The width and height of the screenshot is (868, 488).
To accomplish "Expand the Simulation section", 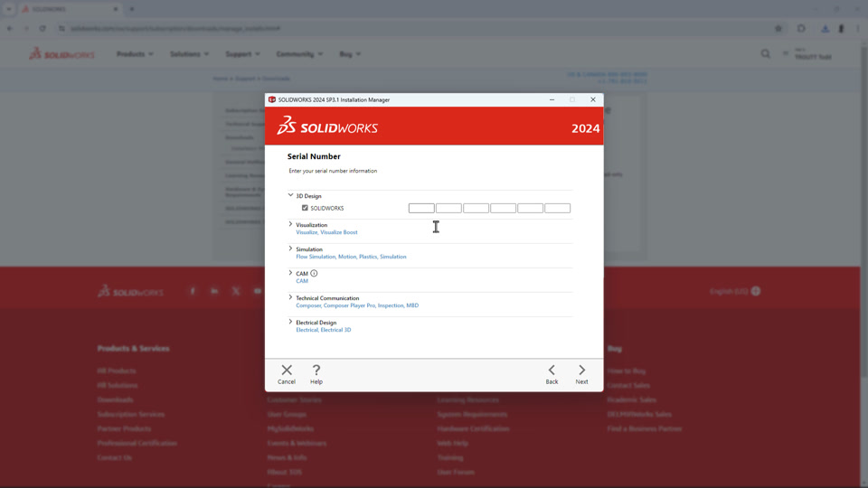I will point(290,249).
